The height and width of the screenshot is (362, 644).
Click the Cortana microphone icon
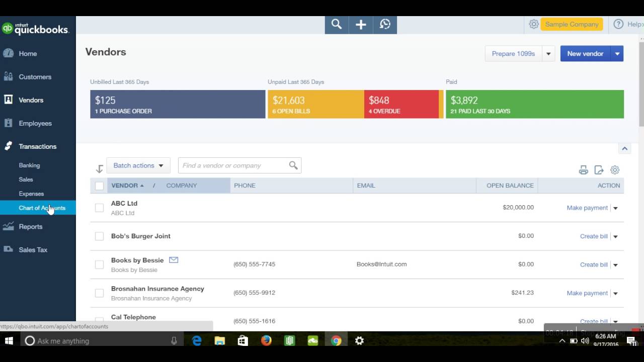pos(174,341)
